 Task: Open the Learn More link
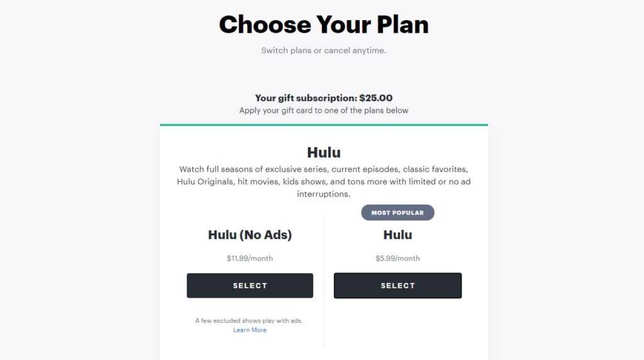point(250,330)
